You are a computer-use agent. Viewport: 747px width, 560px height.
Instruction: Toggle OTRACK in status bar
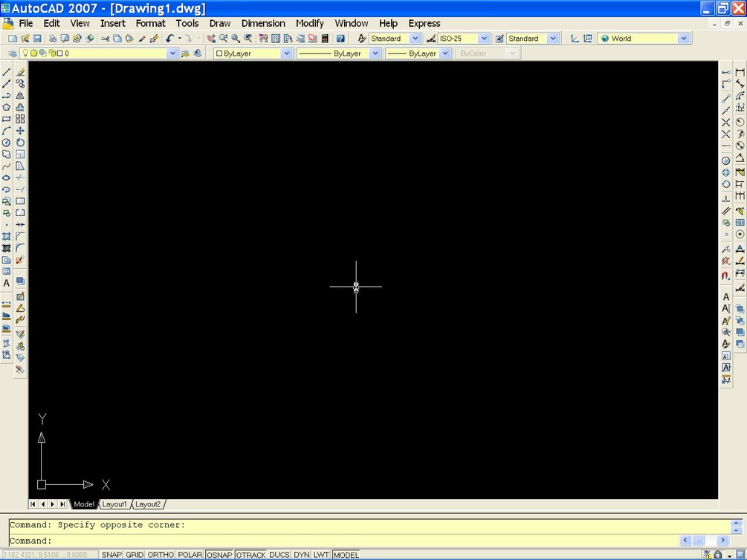pyautogui.click(x=250, y=555)
